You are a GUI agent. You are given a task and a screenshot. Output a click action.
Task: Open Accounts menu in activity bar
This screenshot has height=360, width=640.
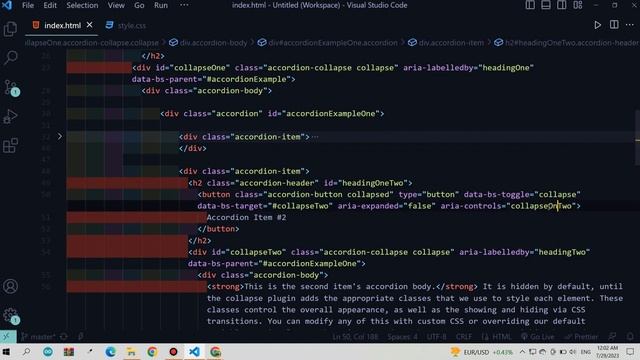(10, 286)
